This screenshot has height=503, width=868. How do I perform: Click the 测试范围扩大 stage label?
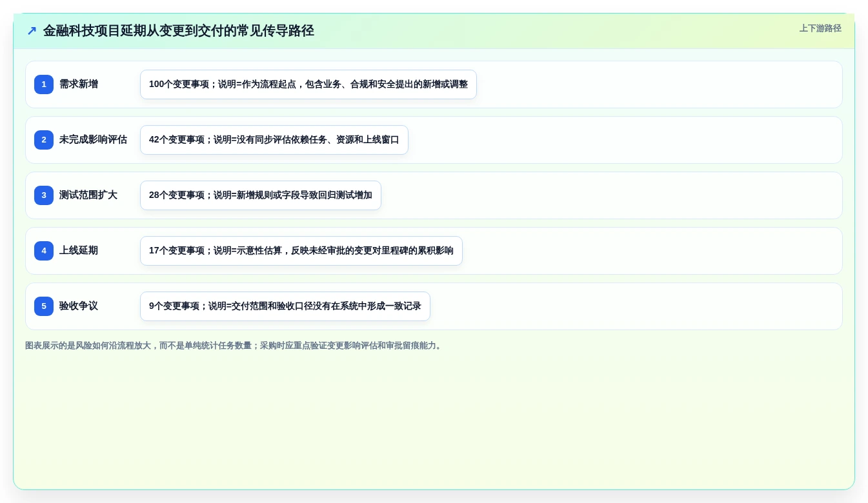88,195
